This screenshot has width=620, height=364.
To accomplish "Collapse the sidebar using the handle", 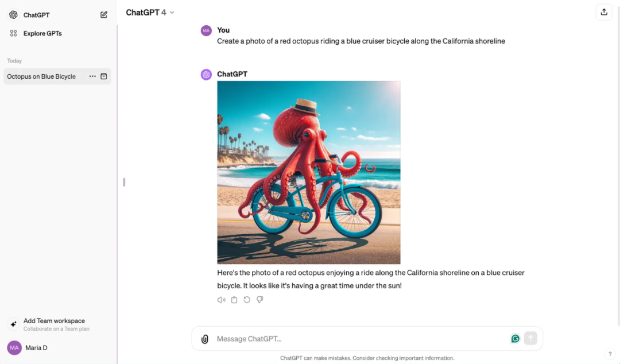I will click(x=124, y=182).
